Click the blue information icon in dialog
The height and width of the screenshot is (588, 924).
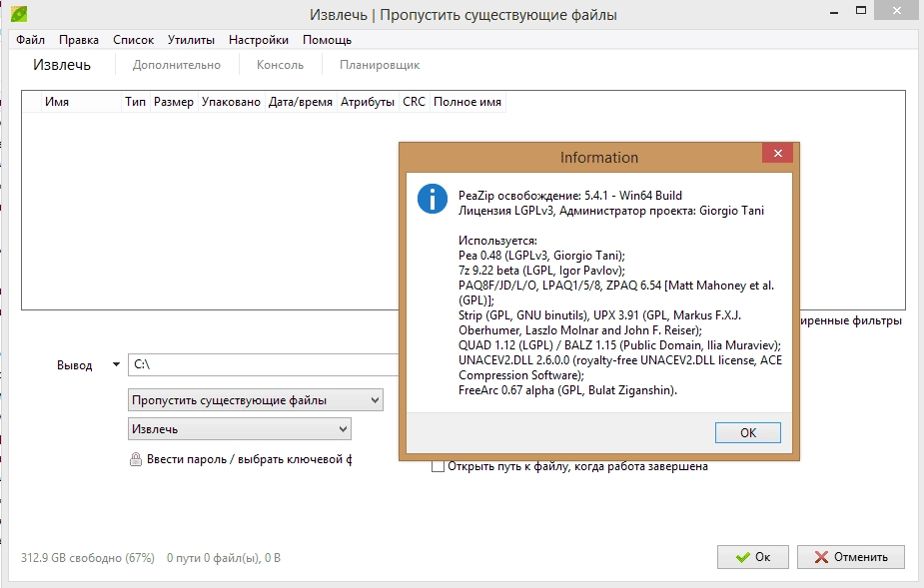432,199
